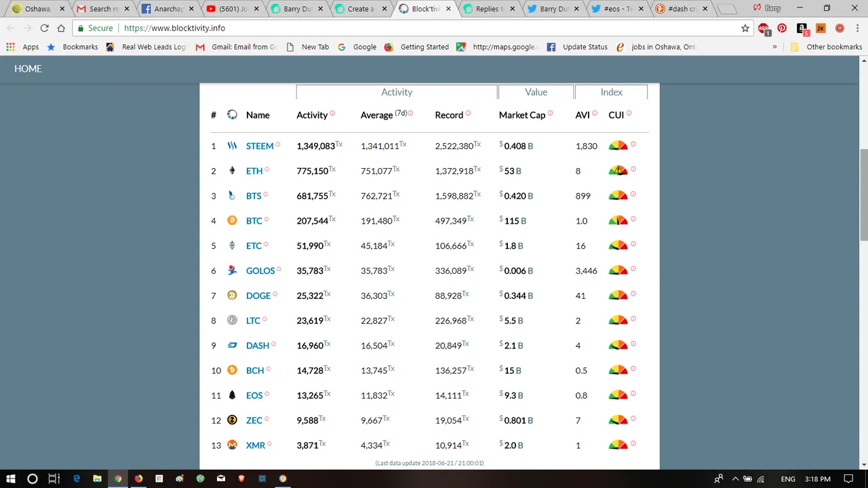Click the info icon beside Activity header
868x488 pixels.
tap(332, 113)
